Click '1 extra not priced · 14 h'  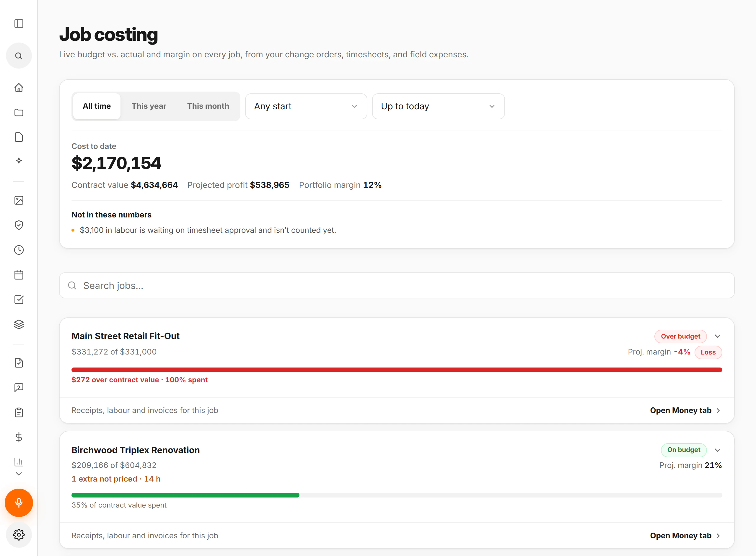click(x=116, y=479)
